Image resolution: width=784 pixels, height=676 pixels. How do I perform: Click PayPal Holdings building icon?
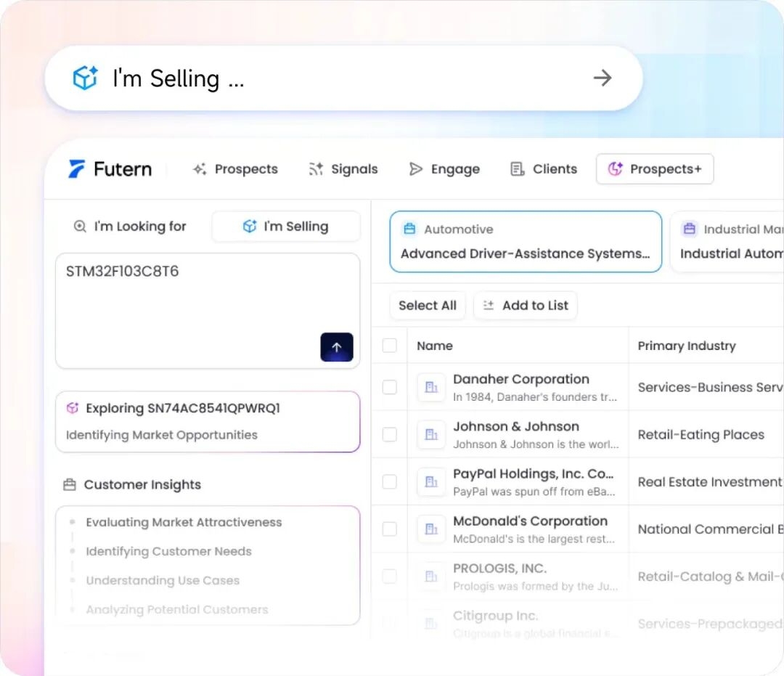[x=431, y=481]
